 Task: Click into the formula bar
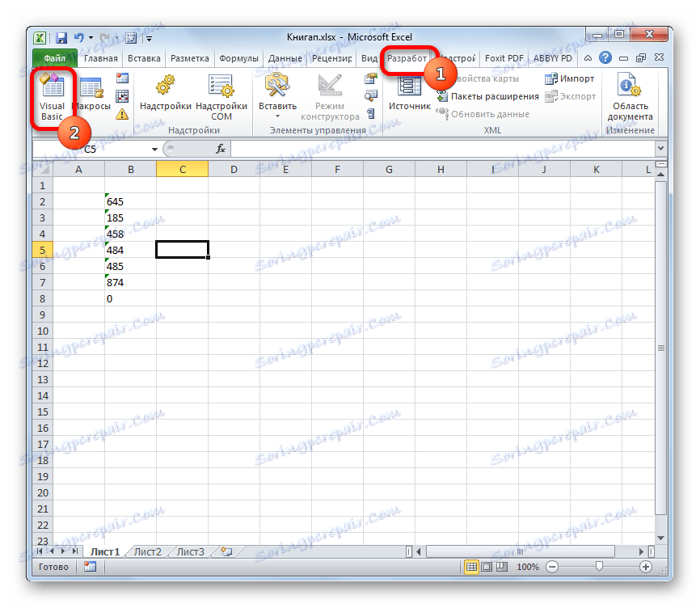pos(443,149)
